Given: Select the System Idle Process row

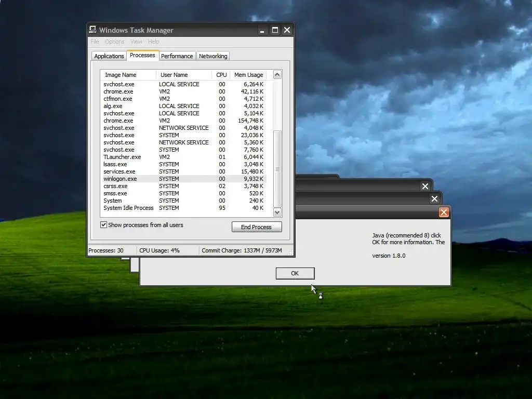Looking at the screenshot, I should 183,208.
